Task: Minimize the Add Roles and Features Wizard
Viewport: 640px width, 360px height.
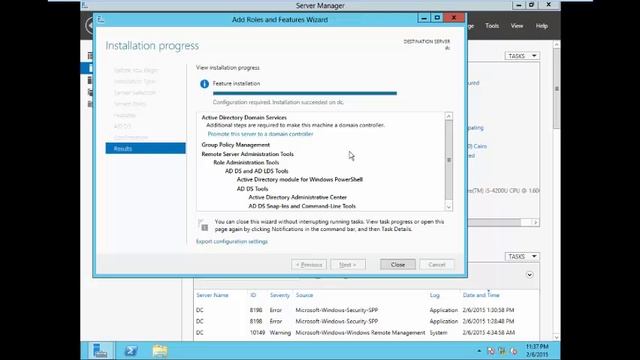Action: 424,18
